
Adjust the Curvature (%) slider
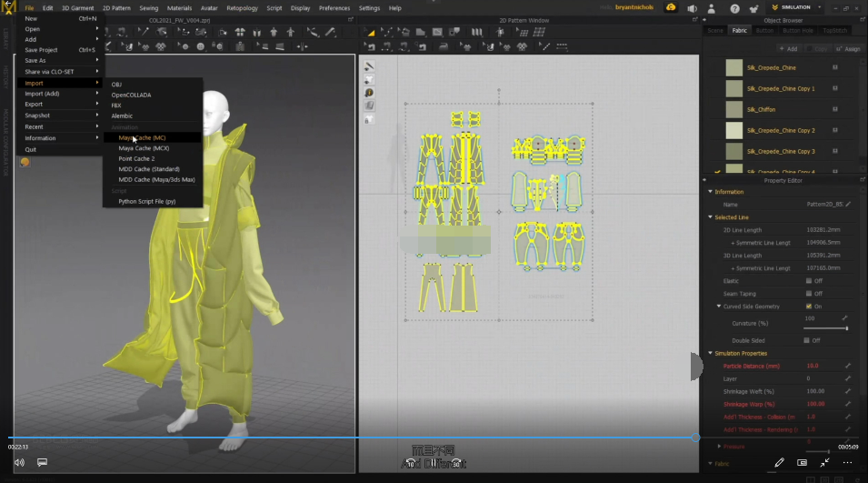pyautogui.click(x=826, y=328)
